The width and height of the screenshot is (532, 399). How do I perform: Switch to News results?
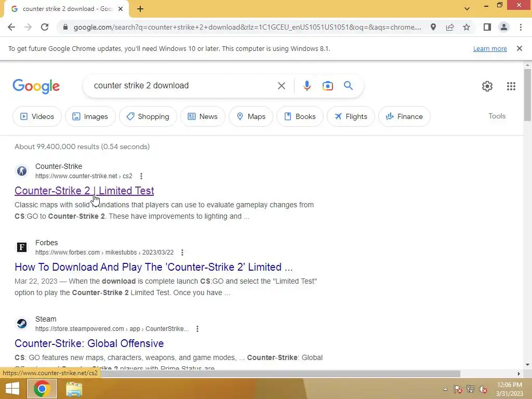[x=203, y=116]
